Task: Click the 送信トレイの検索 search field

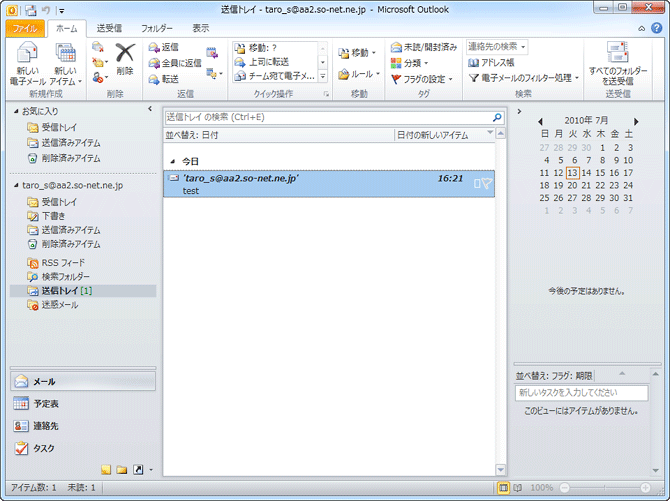Action: tap(326, 117)
